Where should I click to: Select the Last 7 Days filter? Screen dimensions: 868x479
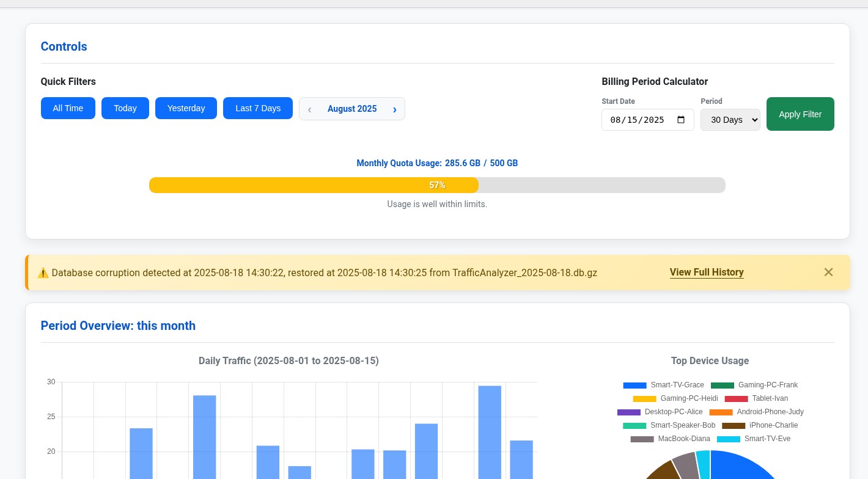coord(257,108)
